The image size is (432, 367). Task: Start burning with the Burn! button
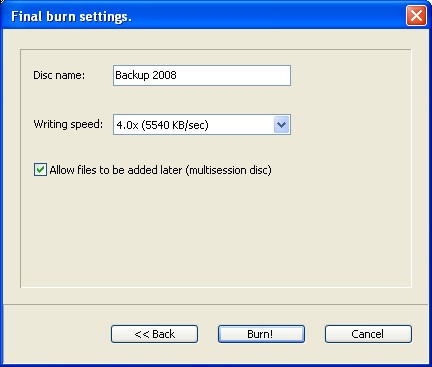(261, 334)
